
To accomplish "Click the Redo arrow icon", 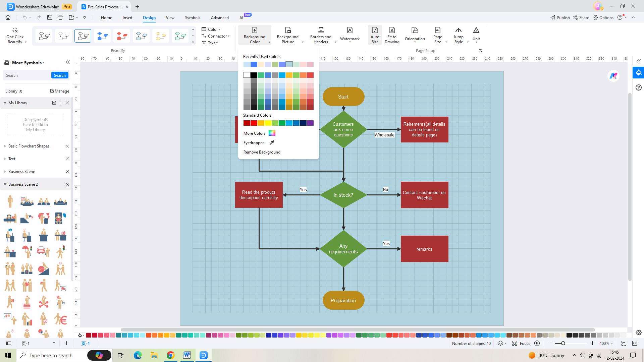I will click(39, 17).
